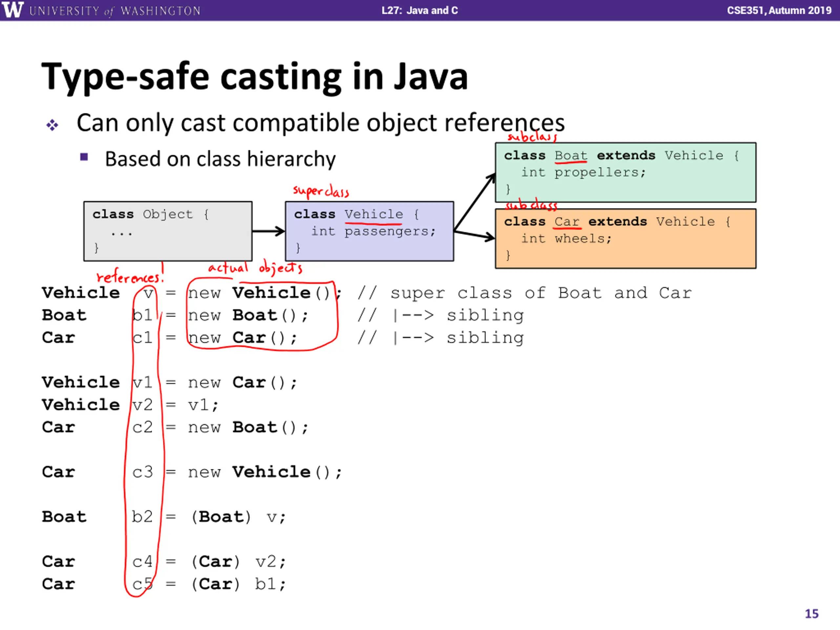Click 'new Boat();' on the c2 line
The height and width of the screenshot is (630, 840).
(248, 428)
